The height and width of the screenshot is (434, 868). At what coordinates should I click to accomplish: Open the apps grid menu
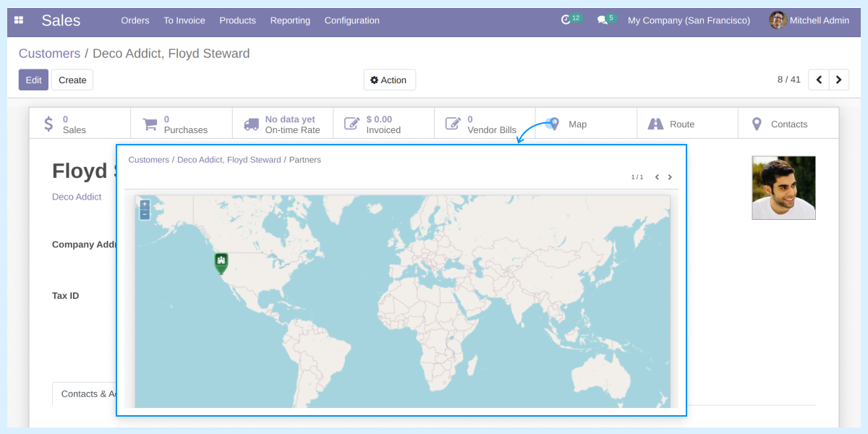click(19, 20)
